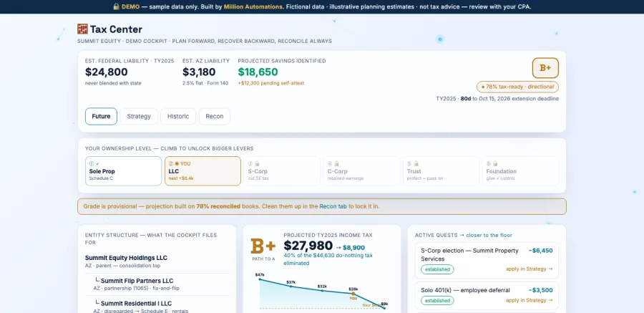Screen dimensions: 644x313
Task: Click 'established' badge on S-Corp election quest
Action: coord(437,269)
